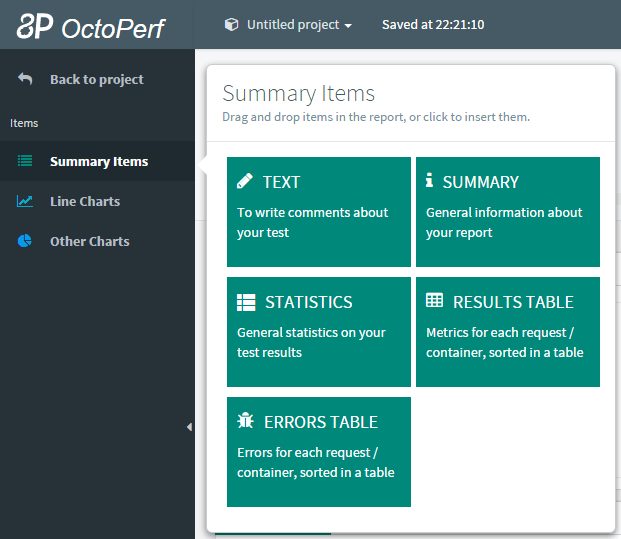The image size is (621, 539).
Task: Click the info icon on SUMMARY tile
Action: [x=429, y=180]
